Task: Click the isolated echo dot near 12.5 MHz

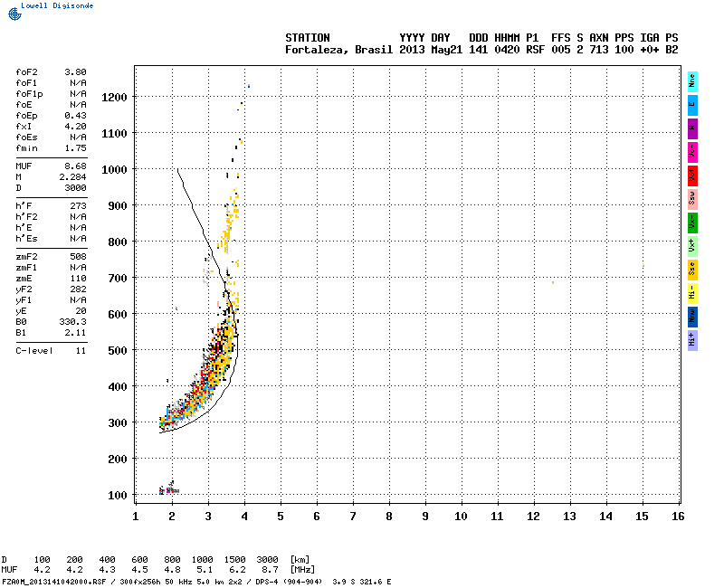Action: 553,282
